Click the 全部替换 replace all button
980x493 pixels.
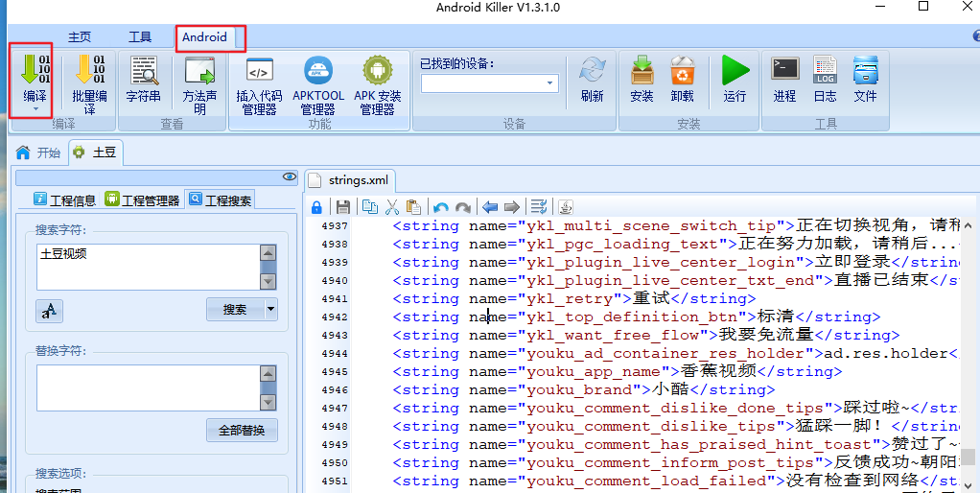pyautogui.click(x=242, y=430)
